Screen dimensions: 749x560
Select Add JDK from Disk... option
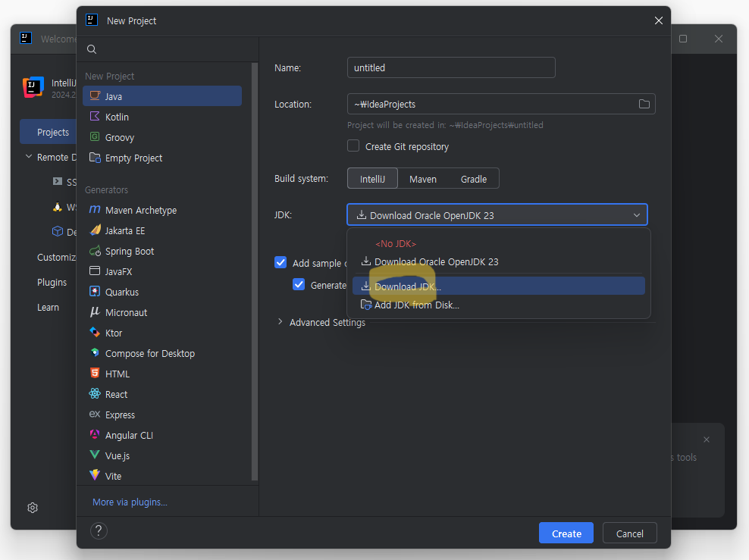tap(499, 305)
